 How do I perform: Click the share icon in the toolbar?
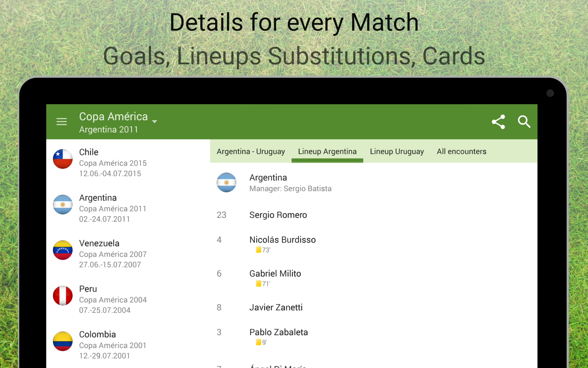click(x=498, y=122)
